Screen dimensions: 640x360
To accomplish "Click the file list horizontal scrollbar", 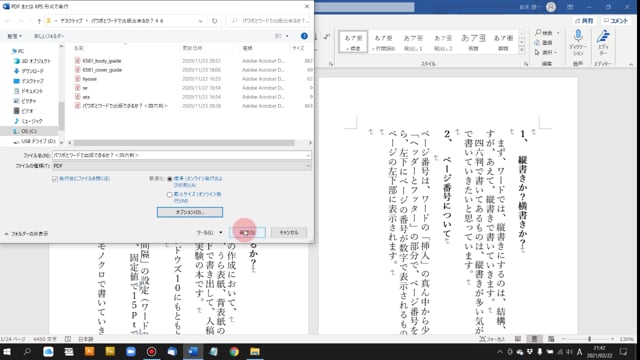I will [184, 143].
